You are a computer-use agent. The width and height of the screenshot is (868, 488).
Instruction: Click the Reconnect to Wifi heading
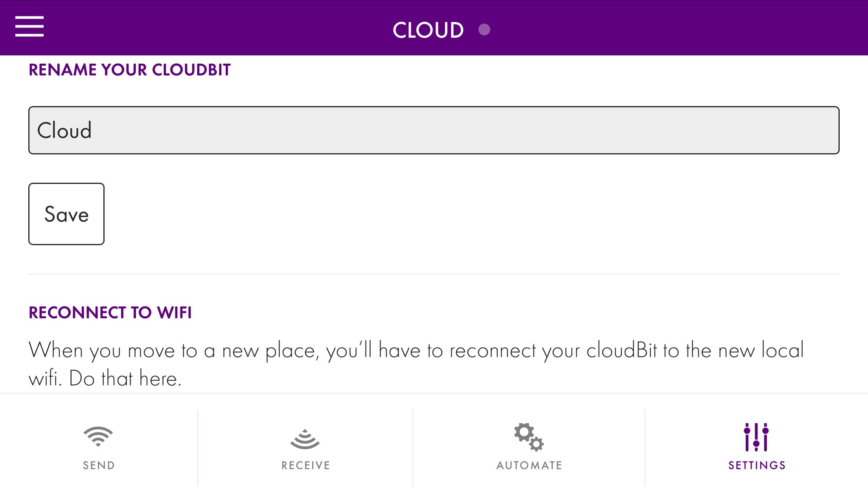[x=110, y=313]
